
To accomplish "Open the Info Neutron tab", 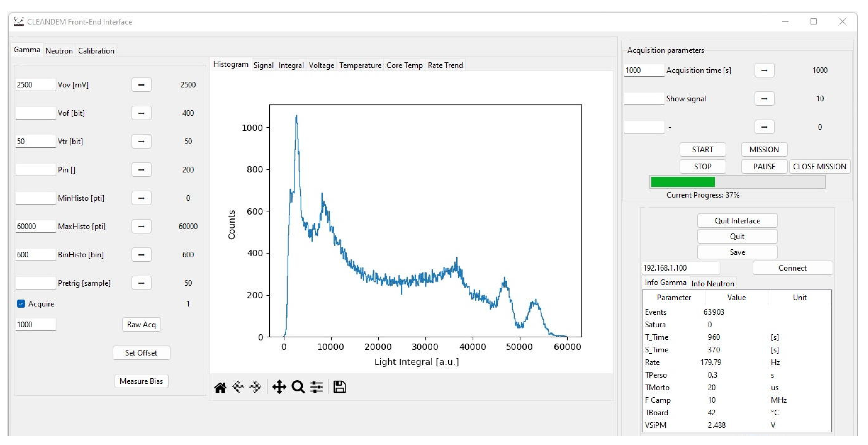I will [712, 284].
